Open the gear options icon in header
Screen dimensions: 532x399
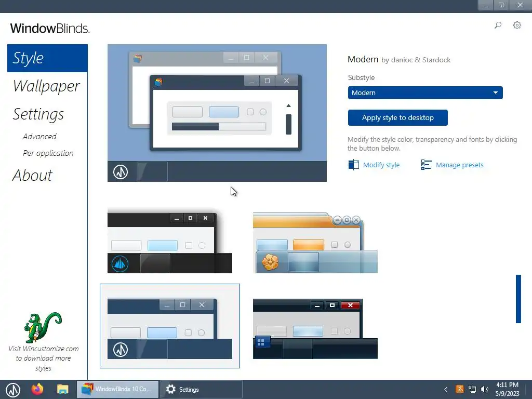[517, 25]
